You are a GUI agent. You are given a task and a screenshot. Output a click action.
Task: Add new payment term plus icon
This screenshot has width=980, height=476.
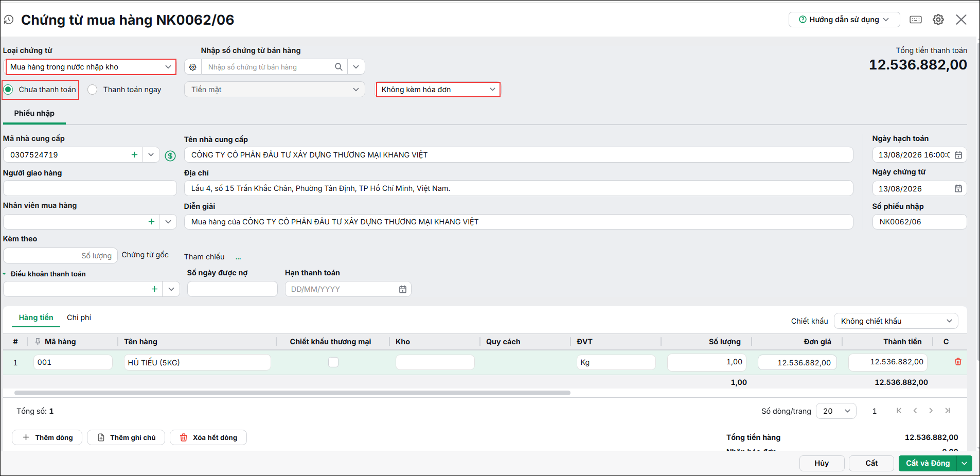[x=154, y=289]
